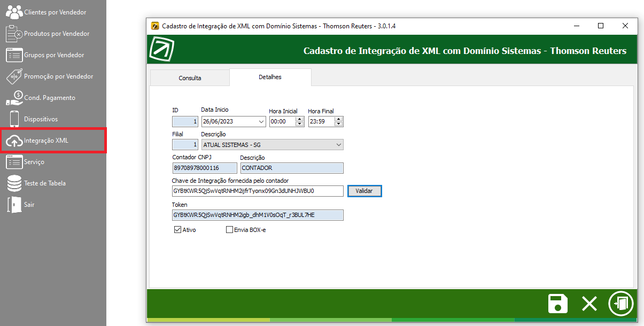This screenshot has height=326, width=644.
Task: Click the green header logo icon
Action: tap(162, 50)
